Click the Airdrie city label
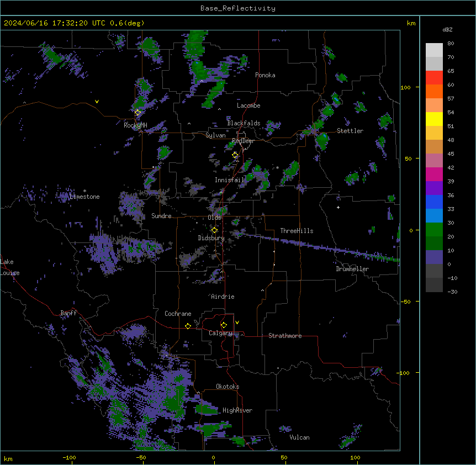This screenshot has width=476, height=465. 223,297
